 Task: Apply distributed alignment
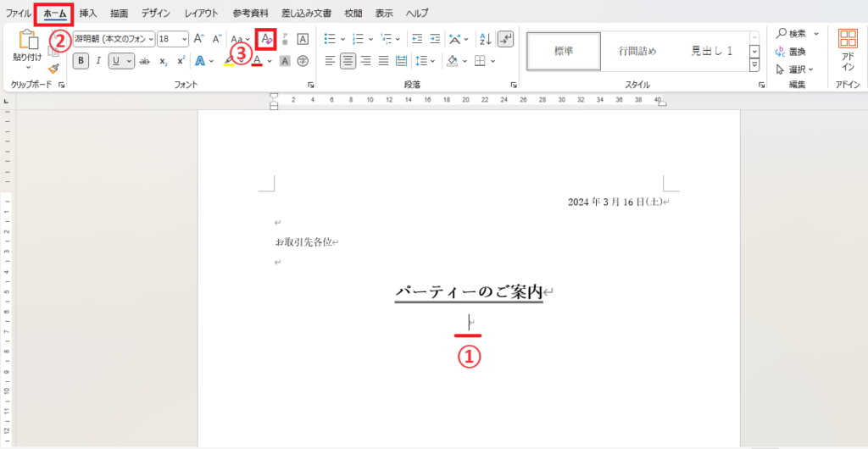click(x=401, y=61)
